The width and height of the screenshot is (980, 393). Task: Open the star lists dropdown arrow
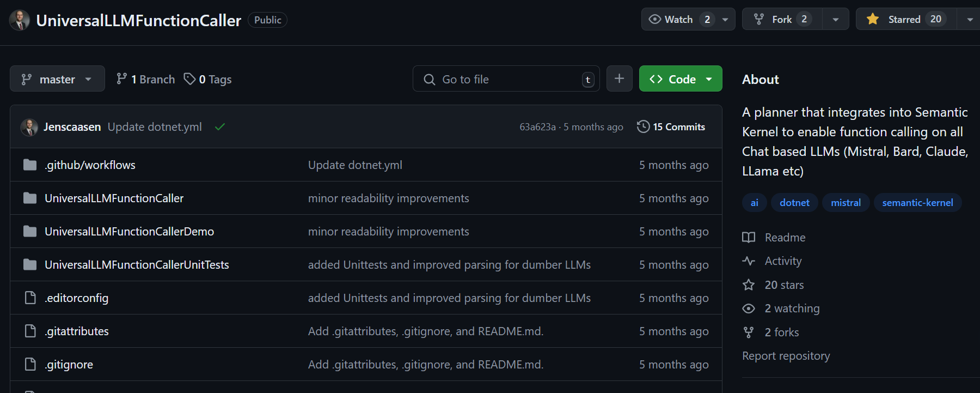[970, 19]
